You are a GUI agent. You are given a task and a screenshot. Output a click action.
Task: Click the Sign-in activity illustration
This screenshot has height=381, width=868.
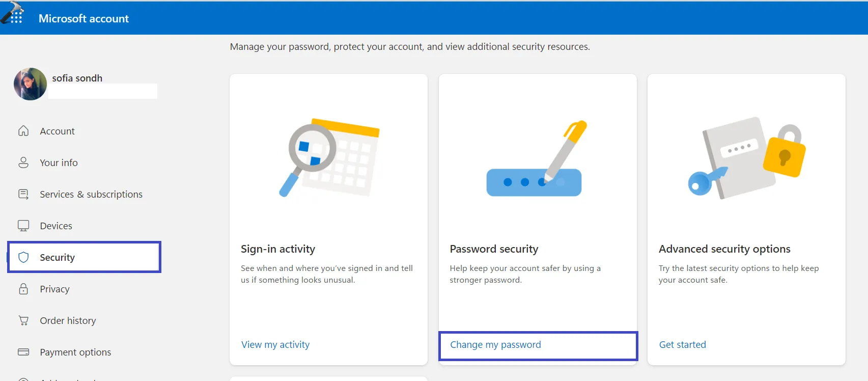point(329,158)
